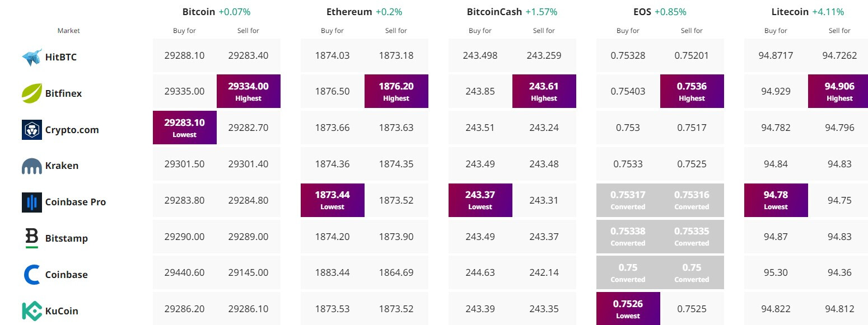
Task: Select the Litecoin column heading
Action: tap(790, 12)
